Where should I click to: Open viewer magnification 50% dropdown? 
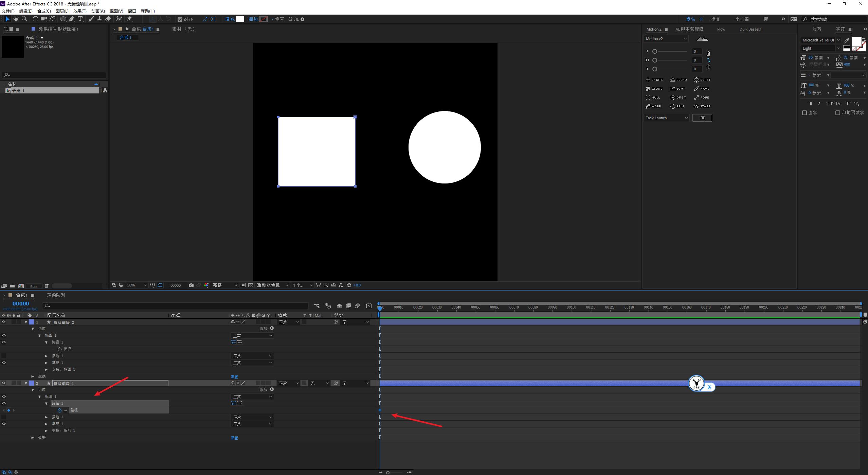[x=137, y=285]
